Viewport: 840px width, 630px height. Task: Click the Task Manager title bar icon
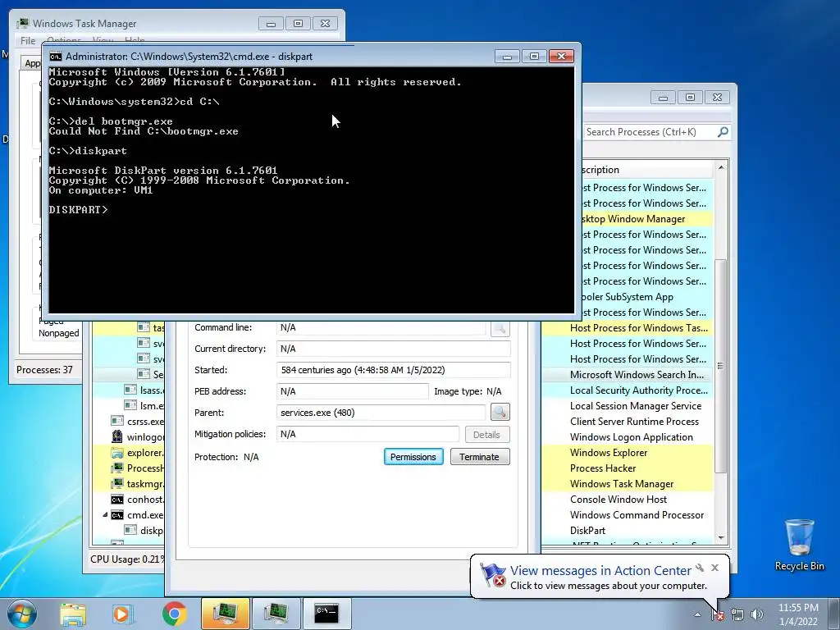(22, 23)
